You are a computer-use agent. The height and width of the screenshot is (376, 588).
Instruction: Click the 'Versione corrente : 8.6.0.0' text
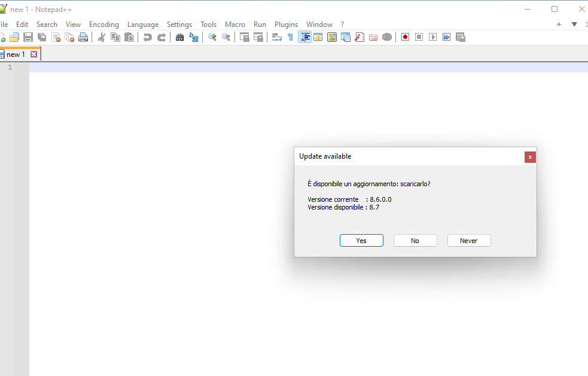[x=349, y=199]
